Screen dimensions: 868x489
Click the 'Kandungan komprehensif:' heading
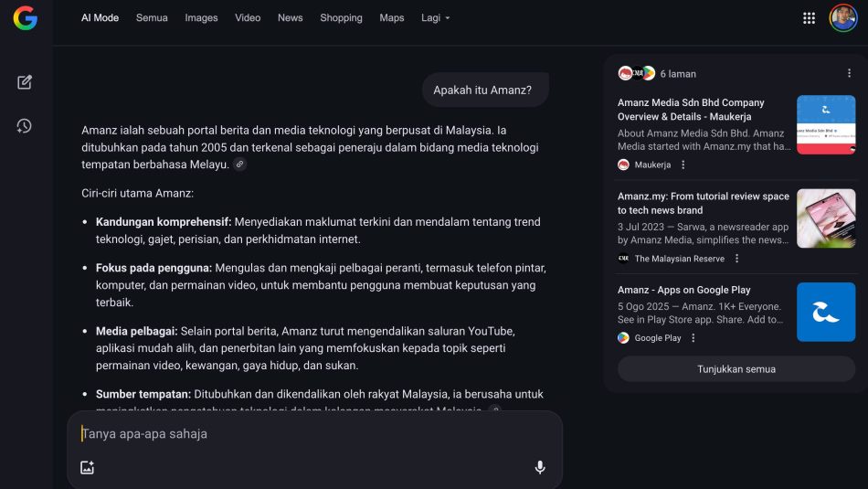pyautogui.click(x=164, y=222)
